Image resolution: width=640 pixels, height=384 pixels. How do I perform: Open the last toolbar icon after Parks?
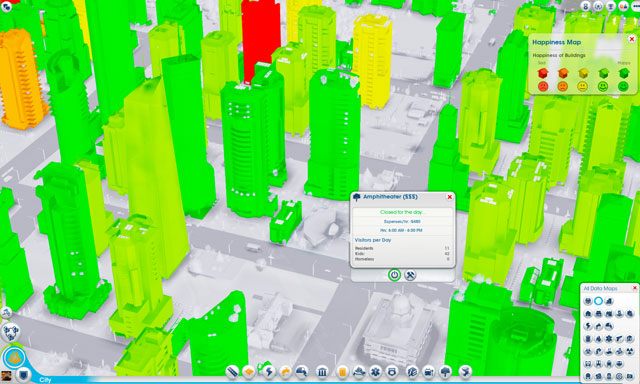[x=465, y=372]
